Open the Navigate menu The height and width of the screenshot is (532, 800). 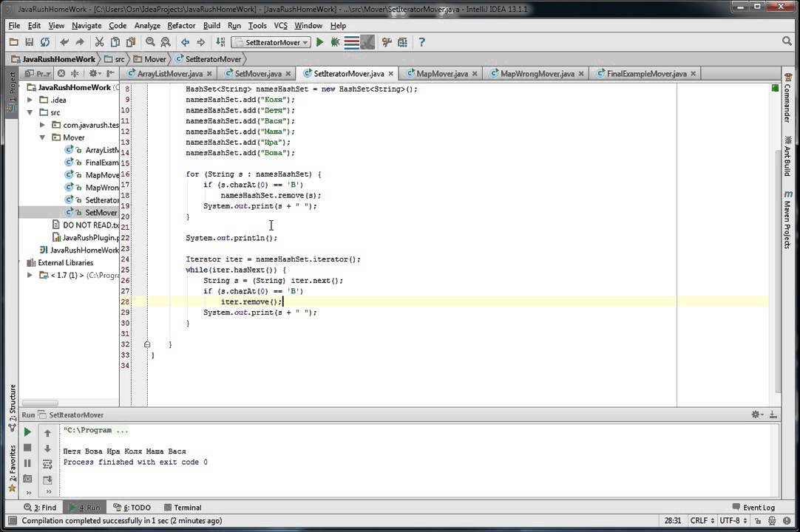pos(87,26)
